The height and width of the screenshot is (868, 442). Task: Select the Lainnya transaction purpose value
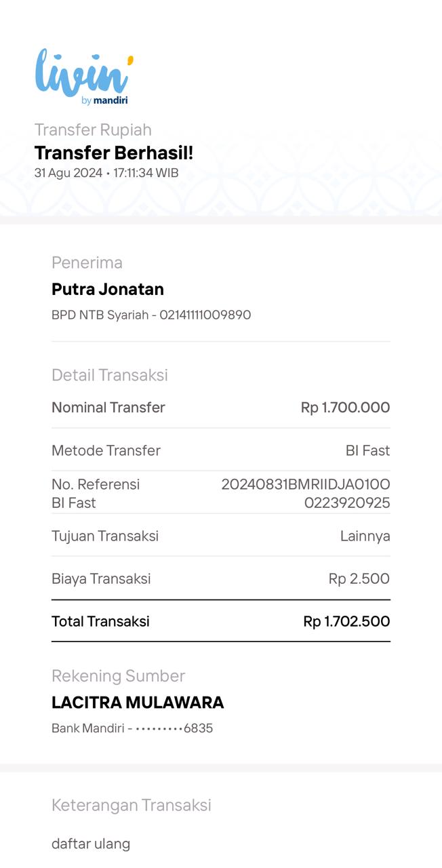(365, 536)
